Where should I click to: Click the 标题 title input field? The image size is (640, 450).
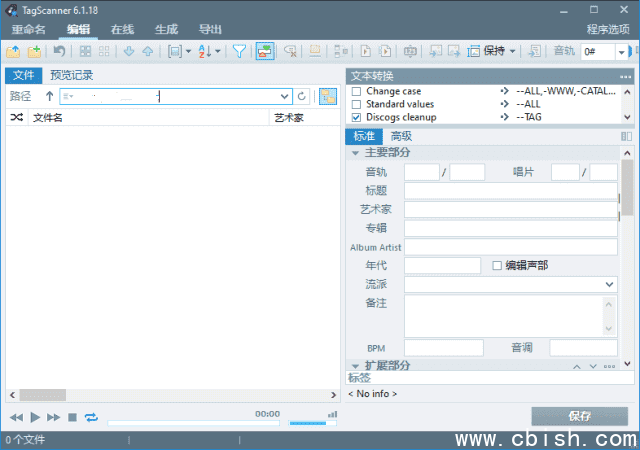coord(510,190)
